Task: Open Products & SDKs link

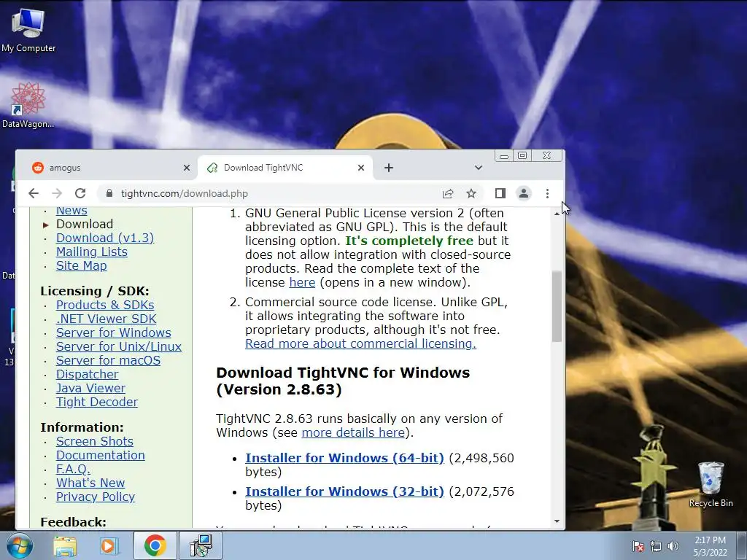Action: click(105, 305)
